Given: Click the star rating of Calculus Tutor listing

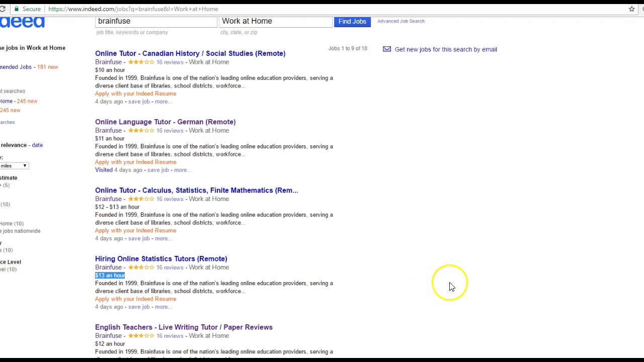Looking at the screenshot, I should [x=141, y=199].
